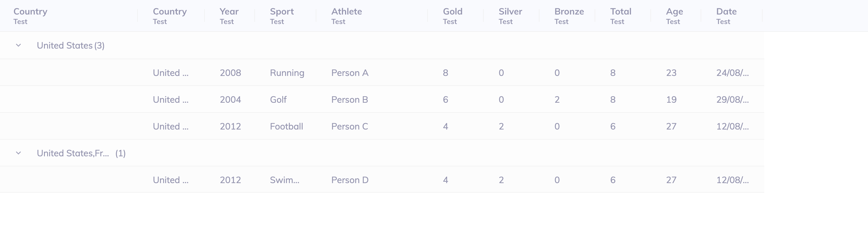Sort by the Total column header
This screenshot has width=868, height=230.
click(620, 11)
